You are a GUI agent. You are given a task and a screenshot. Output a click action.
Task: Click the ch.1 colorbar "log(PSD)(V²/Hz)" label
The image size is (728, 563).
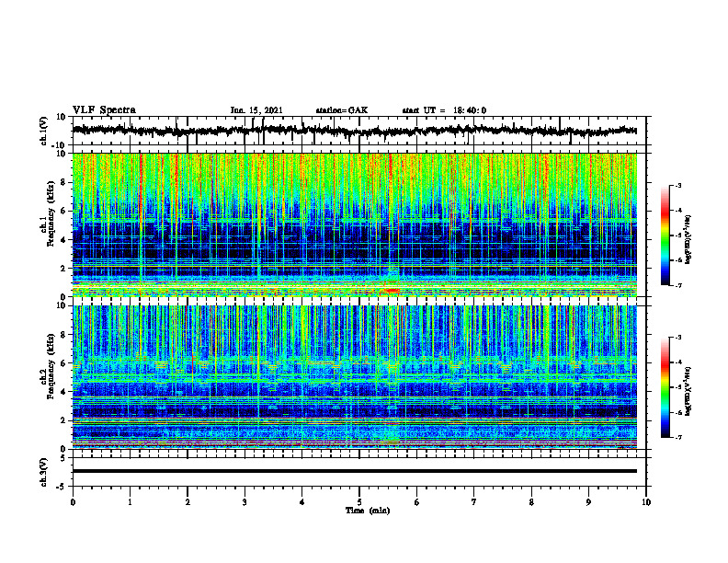pos(688,239)
